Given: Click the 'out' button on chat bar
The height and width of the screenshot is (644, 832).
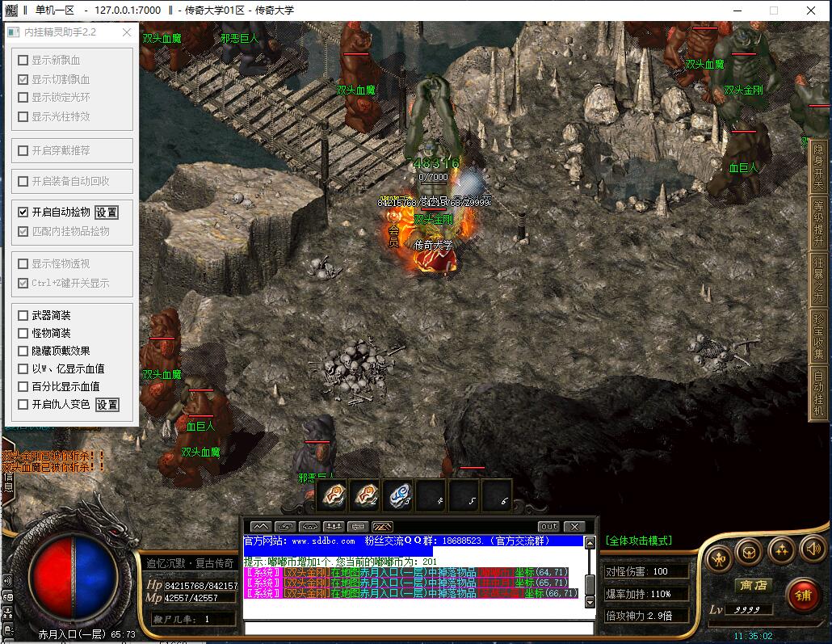Looking at the screenshot, I should [x=548, y=526].
